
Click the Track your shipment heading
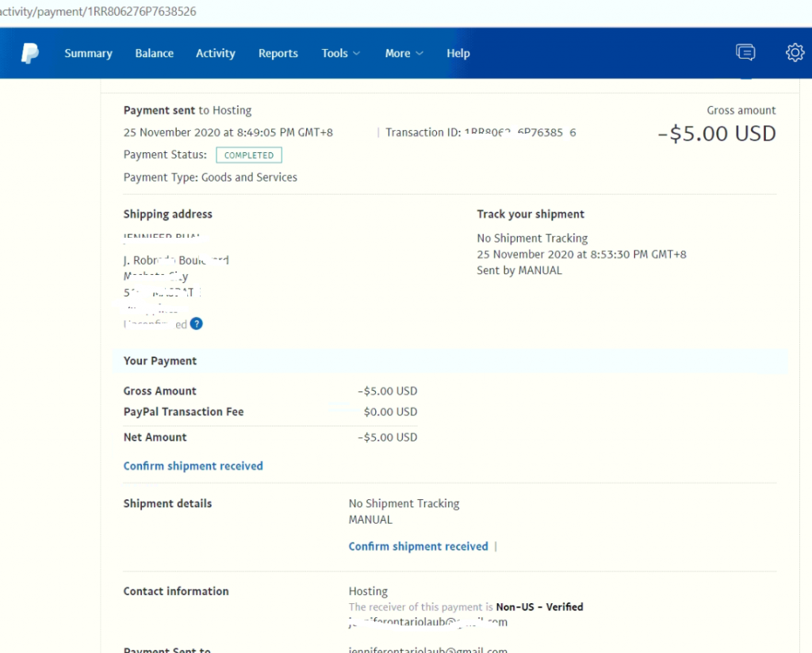(x=530, y=214)
